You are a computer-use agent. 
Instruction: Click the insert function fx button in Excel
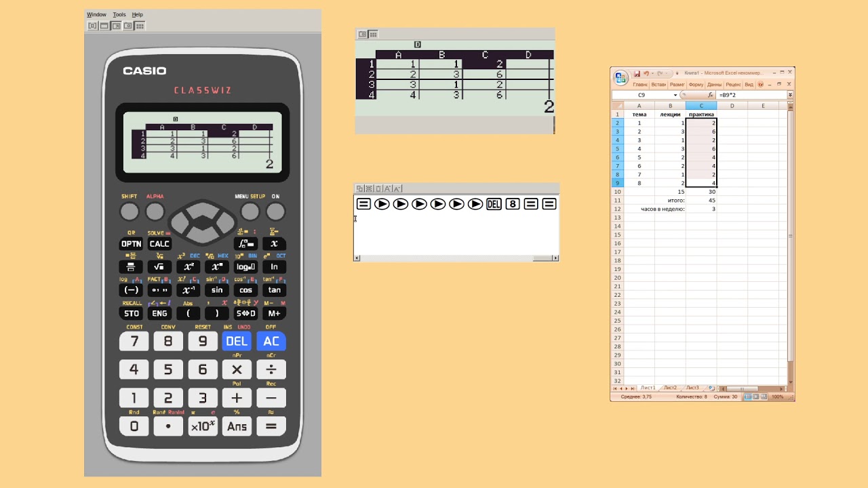710,96
